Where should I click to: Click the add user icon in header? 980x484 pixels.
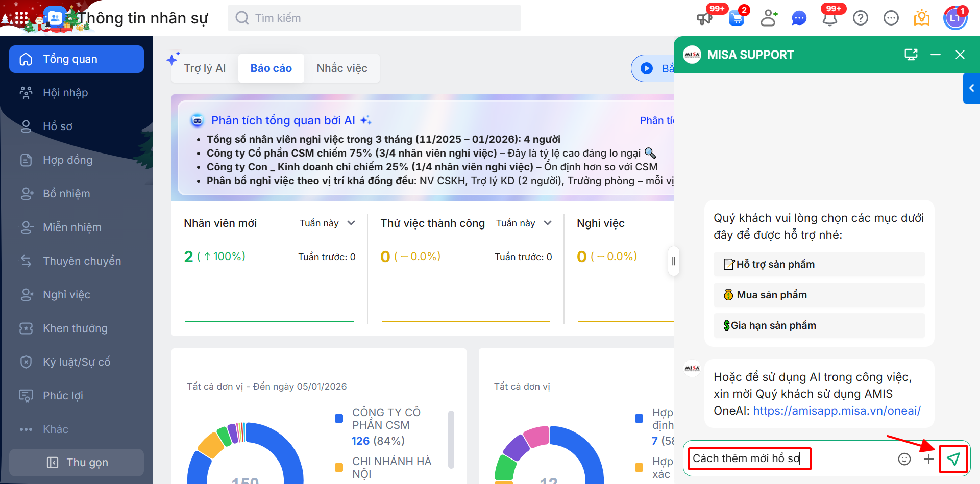point(769,18)
